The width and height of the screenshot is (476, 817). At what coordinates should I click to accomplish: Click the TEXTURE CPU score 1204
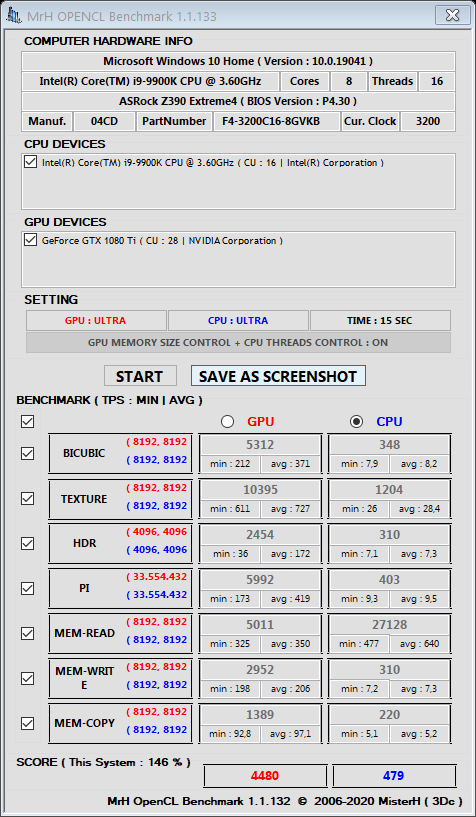[x=389, y=489]
